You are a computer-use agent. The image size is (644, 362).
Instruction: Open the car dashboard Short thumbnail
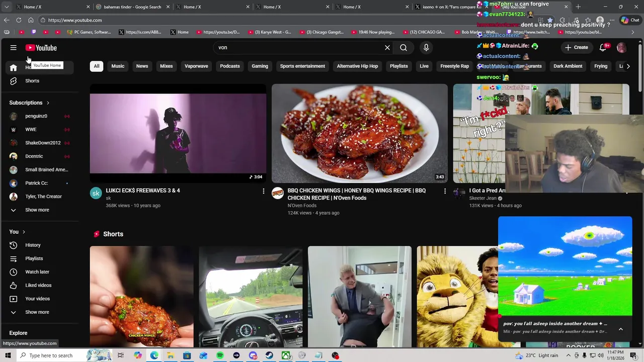[x=251, y=297]
